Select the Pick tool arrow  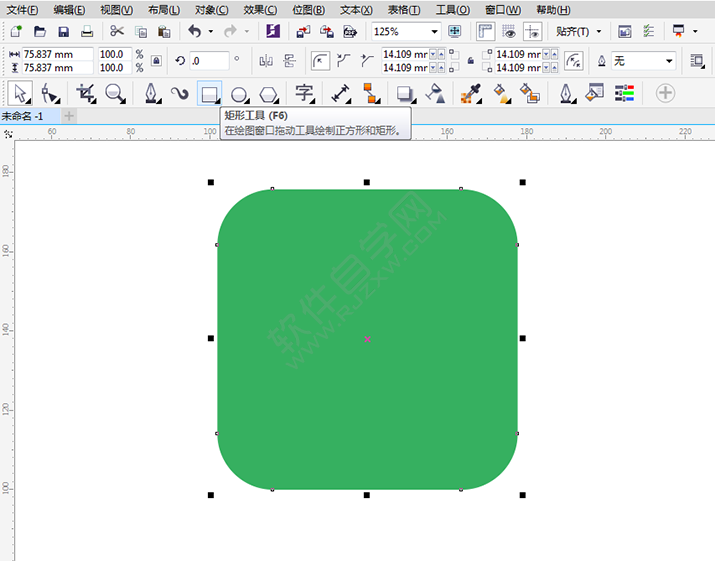pyautogui.click(x=20, y=93)
